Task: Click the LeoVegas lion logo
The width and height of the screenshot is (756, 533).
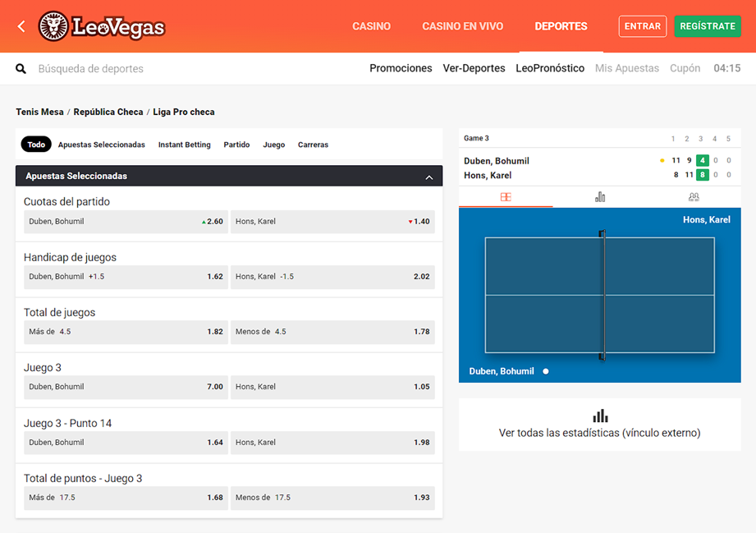Action: 53,27
